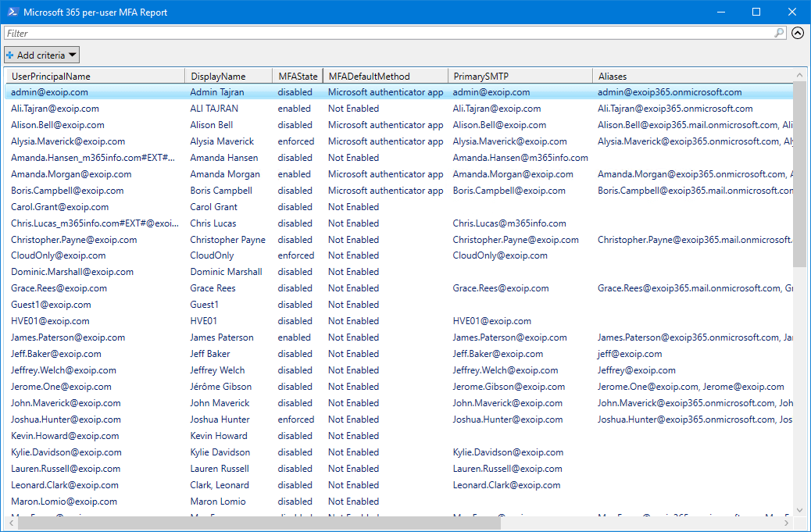
Task: Click the horizontal scrollbar left arrow
Action: [x=11, y=523]
